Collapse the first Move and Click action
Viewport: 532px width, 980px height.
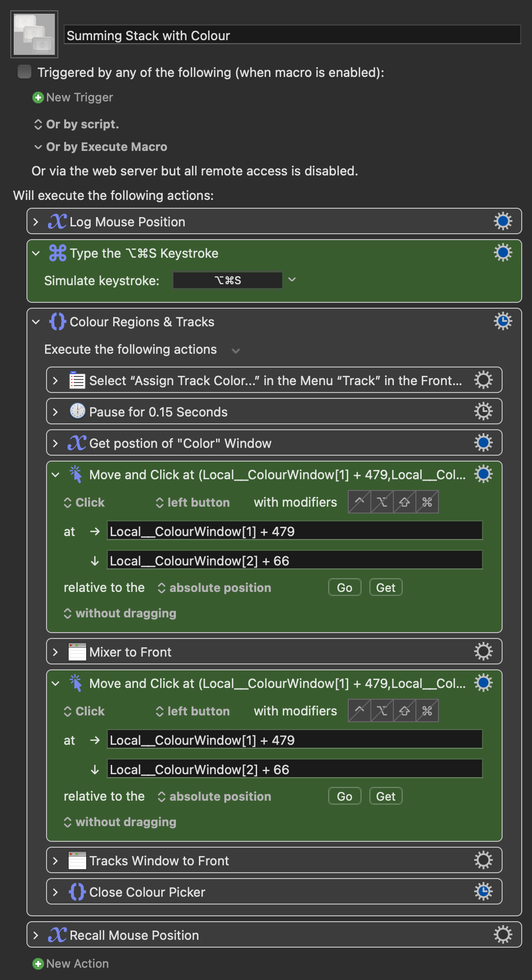click(55, 475)
